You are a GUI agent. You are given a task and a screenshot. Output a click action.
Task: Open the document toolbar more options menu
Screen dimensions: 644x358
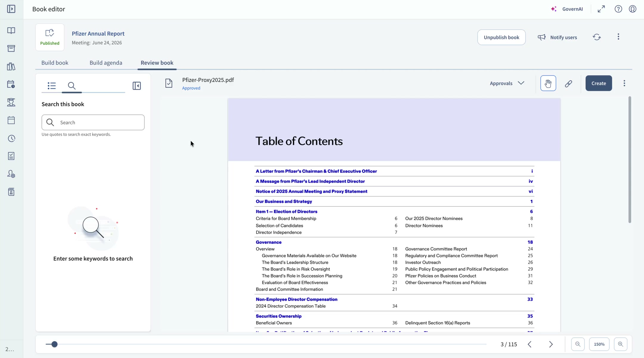pos(624,83)
